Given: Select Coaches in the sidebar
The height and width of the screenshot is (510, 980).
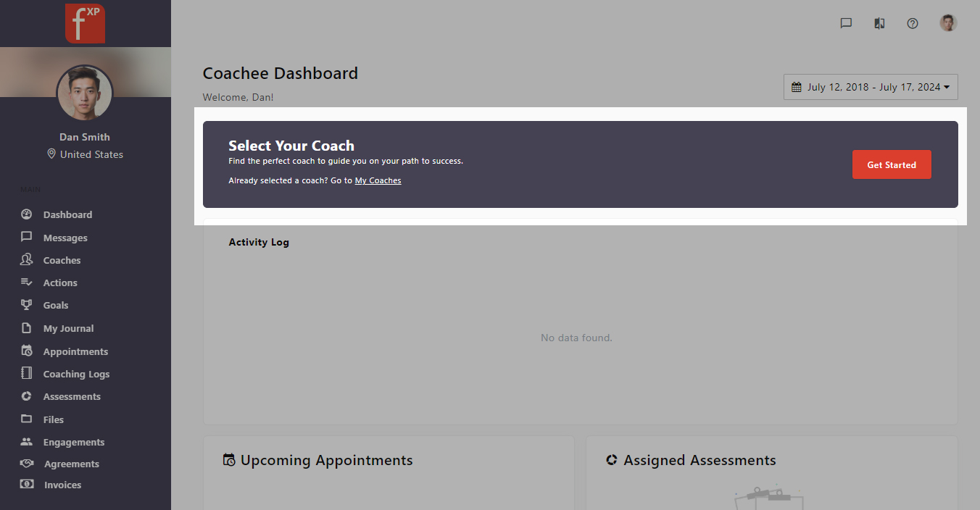Looking at the screenshot, I should (62, 260).
